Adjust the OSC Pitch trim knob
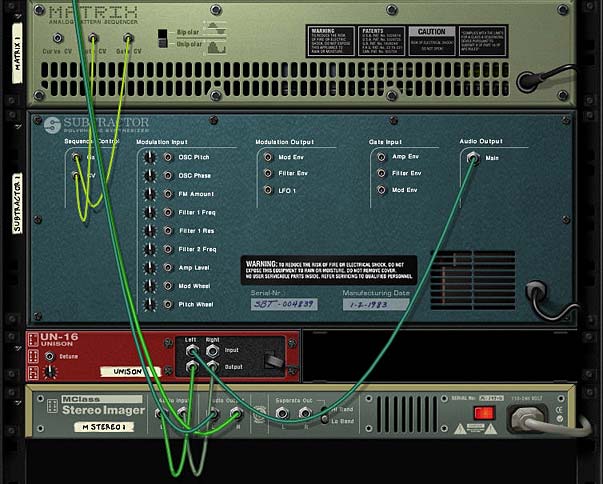This screenshot has width=603, height=484. pos(150,157)
